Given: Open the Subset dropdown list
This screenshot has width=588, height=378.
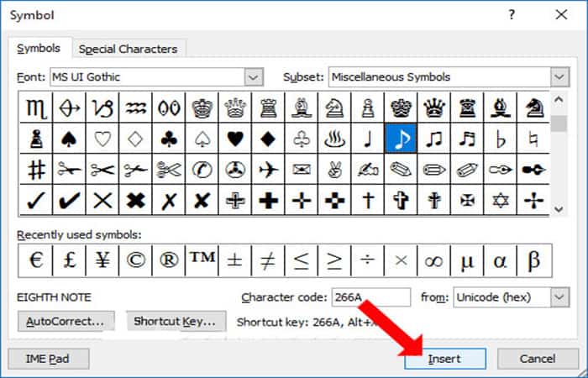Looking at the screenshot, I should 559,77.
